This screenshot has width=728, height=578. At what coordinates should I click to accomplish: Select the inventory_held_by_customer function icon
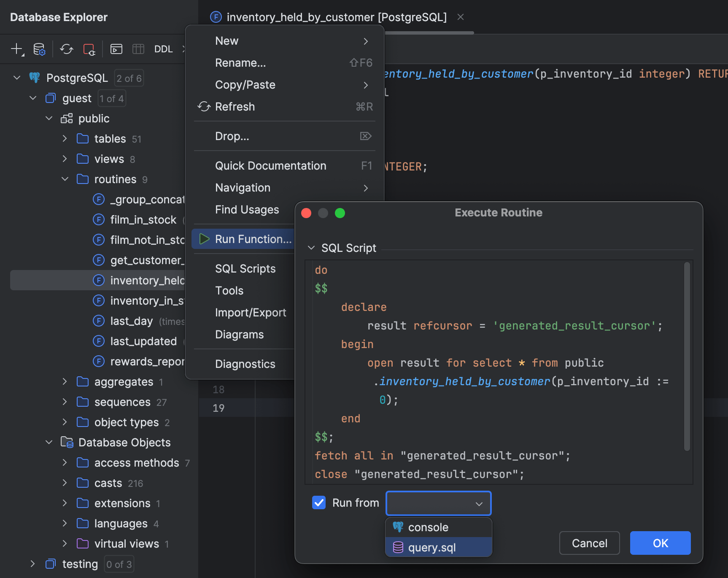98,280
